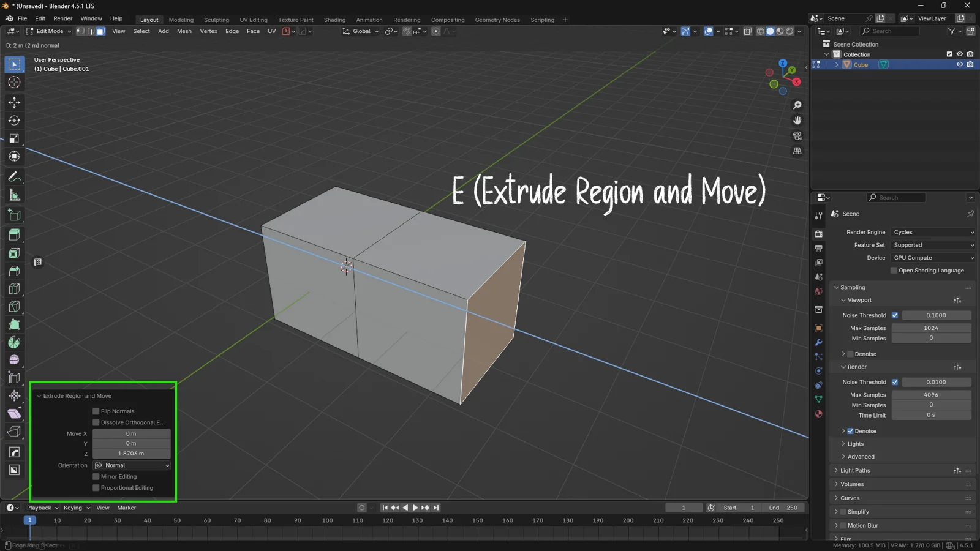Open Modifiers wrench tab in properties
The image size is (980, 551).
click(x=818, y=342)
